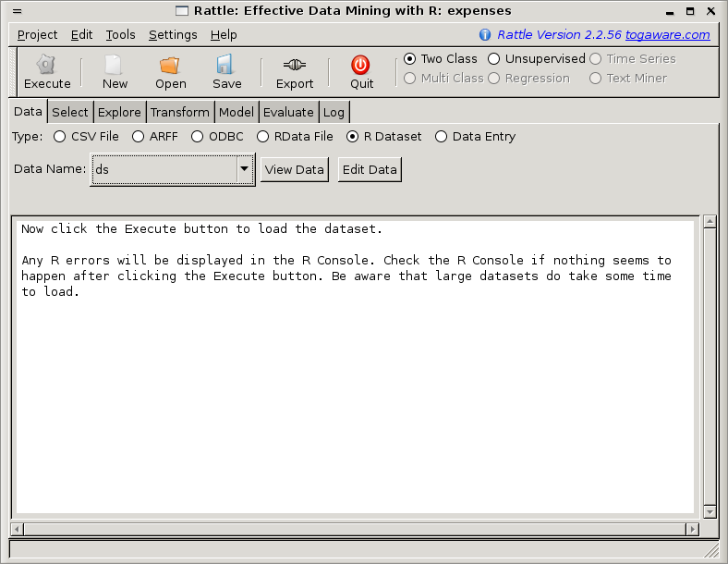Click the Edit Data button
The image size is (728, 564).
coord(370,169)
